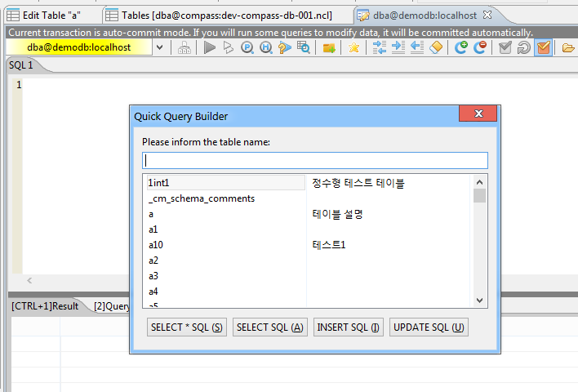
Task: Click the red minus remove icon
Action: tap(480, 47)
